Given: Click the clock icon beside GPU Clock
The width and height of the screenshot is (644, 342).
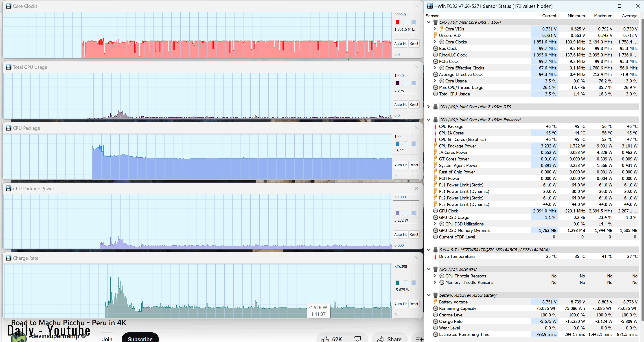Looking at the screenshot, I should coord(436,211).
